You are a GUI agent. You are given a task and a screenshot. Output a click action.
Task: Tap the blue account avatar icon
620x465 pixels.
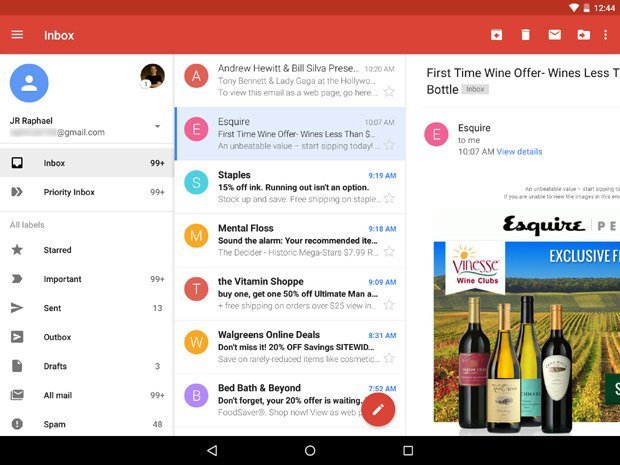[29, 83]
